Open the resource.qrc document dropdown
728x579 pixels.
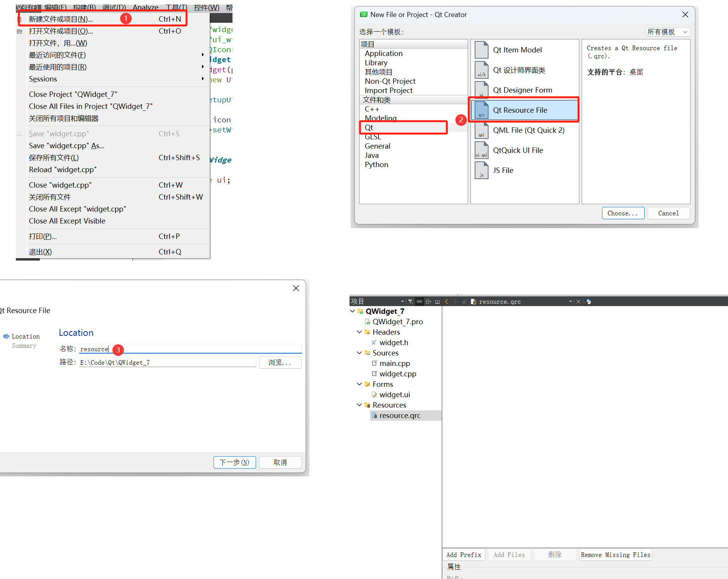point(570,301)
